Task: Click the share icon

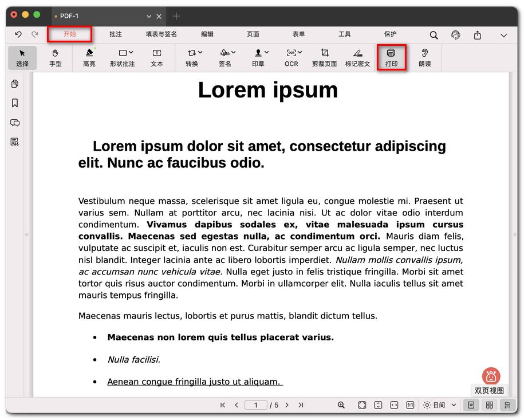Action: click(x=478, y=35)
